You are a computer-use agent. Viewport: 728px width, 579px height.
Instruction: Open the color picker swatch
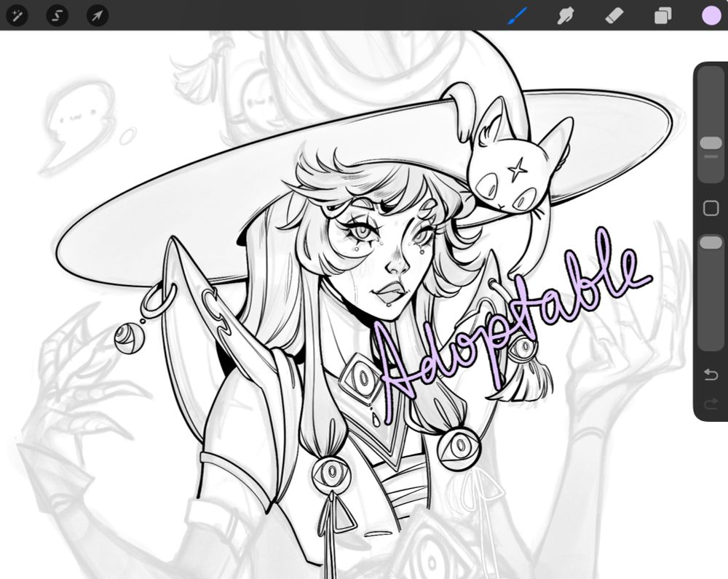710,15
